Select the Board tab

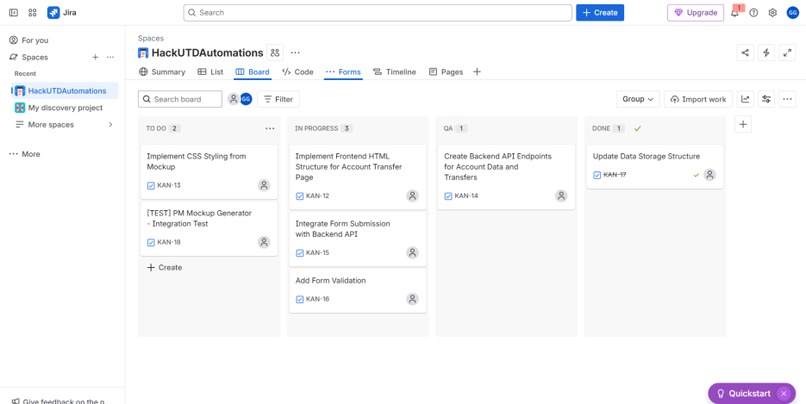252,72
